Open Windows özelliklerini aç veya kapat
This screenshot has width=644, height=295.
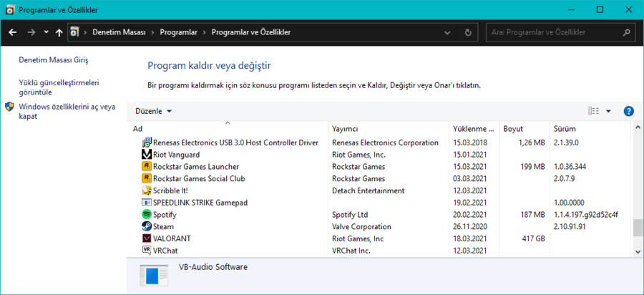point(67,112)
